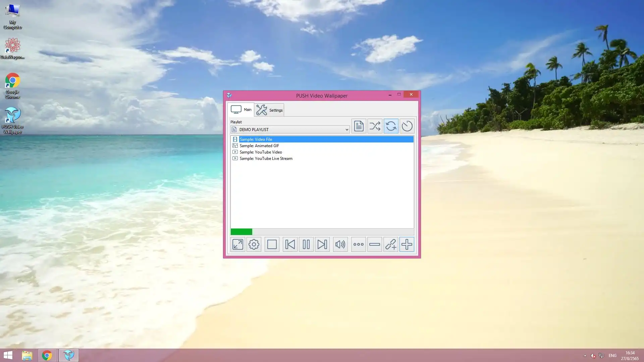
Task: Toggle repeat loop mode
Action: (391, 126)
